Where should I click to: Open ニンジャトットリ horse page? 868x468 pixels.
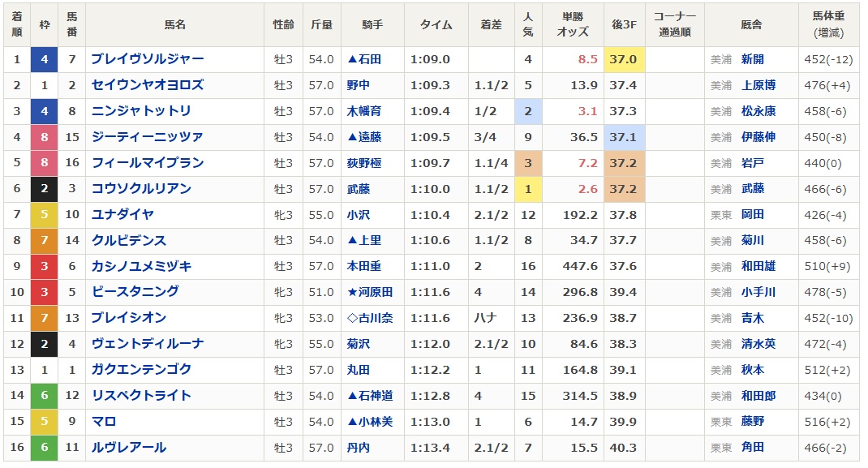(x=141, y=111)
